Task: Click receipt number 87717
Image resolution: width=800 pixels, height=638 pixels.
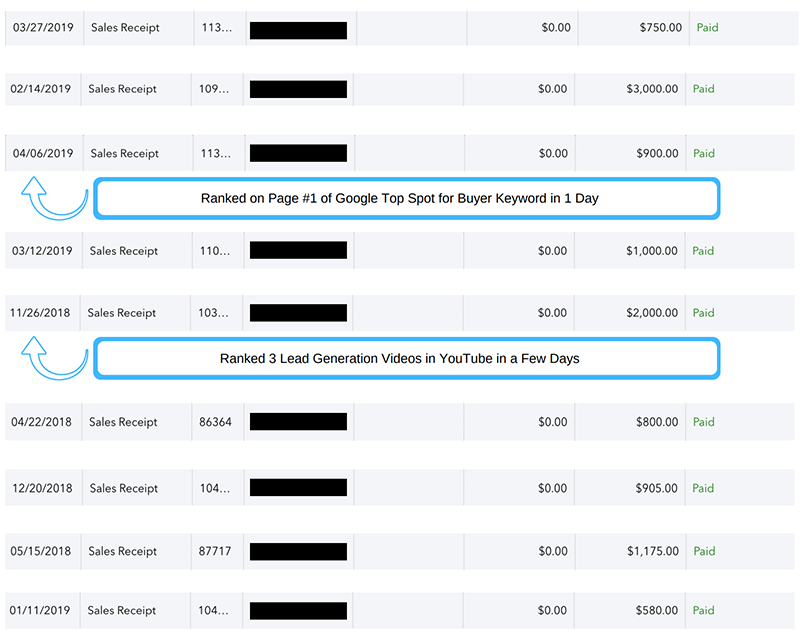Action: [215, 551]
